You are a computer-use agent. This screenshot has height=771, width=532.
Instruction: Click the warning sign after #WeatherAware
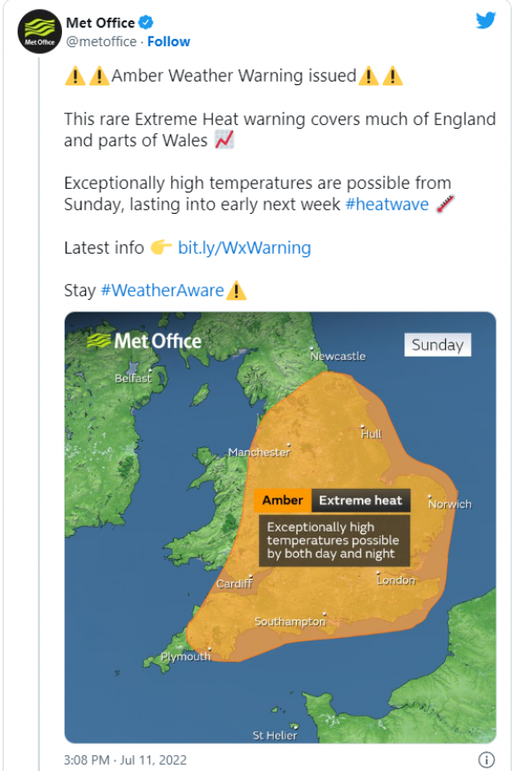click(x=236, y=290)
